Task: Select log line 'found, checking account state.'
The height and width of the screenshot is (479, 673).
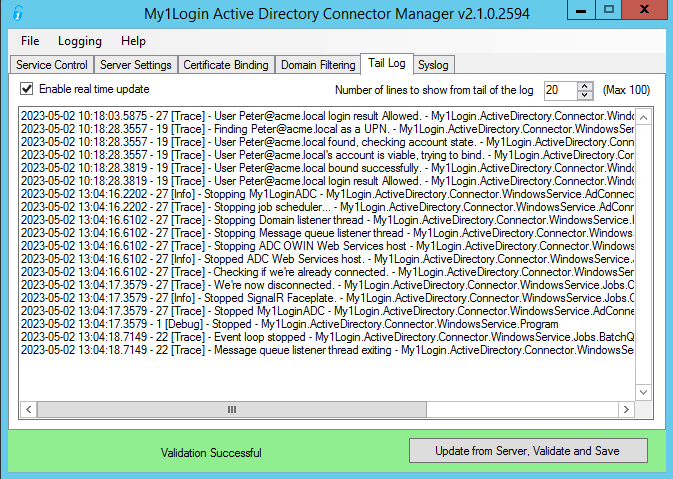Action: (327, 142)
